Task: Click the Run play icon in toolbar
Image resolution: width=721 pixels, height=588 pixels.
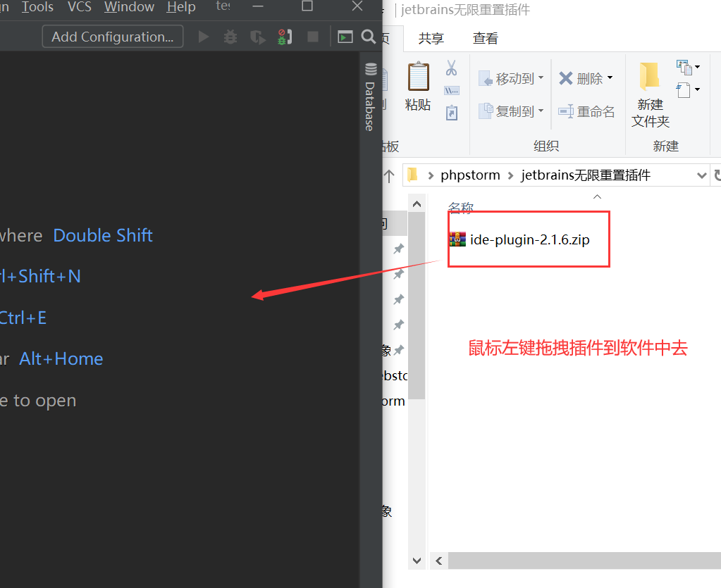Action: [203, 37]
